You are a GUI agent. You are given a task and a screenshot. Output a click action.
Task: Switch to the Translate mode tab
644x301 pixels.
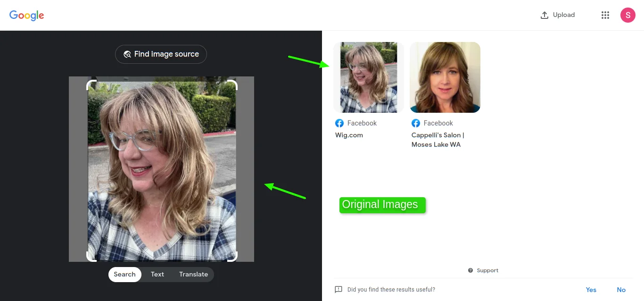click(x=193, y=275)
